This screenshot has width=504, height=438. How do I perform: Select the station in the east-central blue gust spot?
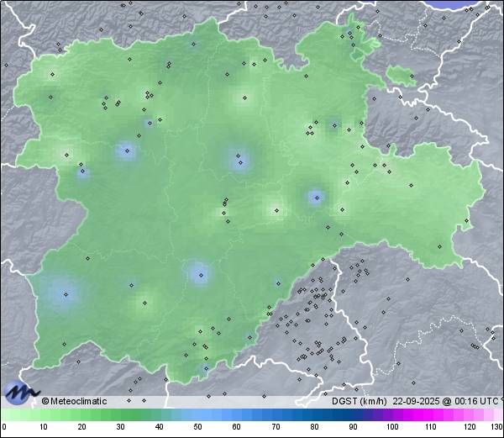[316, 198]
